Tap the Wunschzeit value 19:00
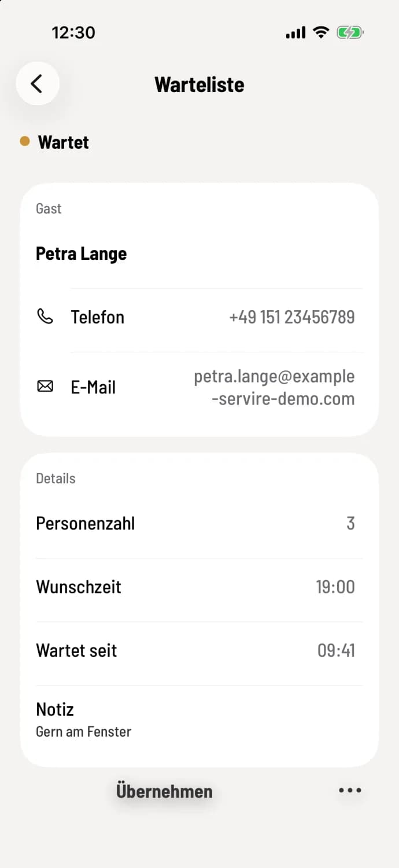The width and height of the screenshot is (399, 868). [335, 587]
